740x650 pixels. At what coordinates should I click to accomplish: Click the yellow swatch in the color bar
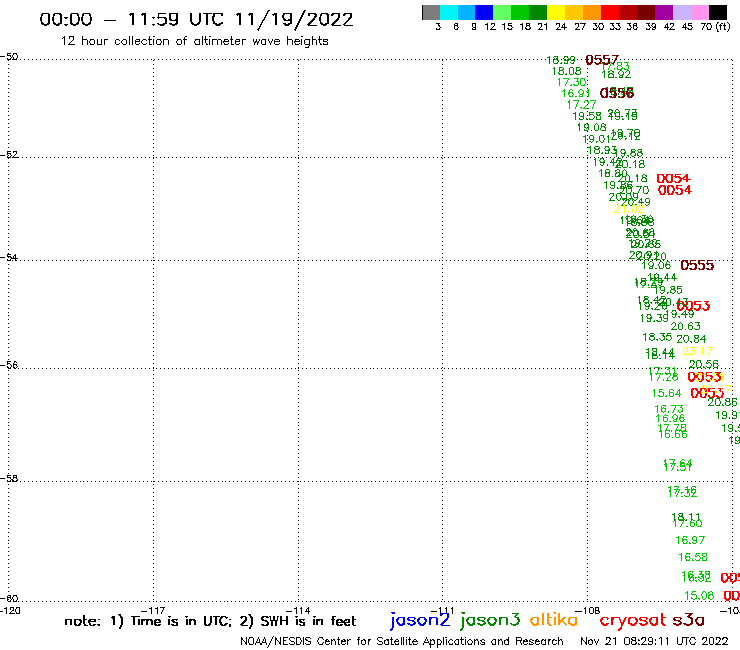[x=556, y=12]
